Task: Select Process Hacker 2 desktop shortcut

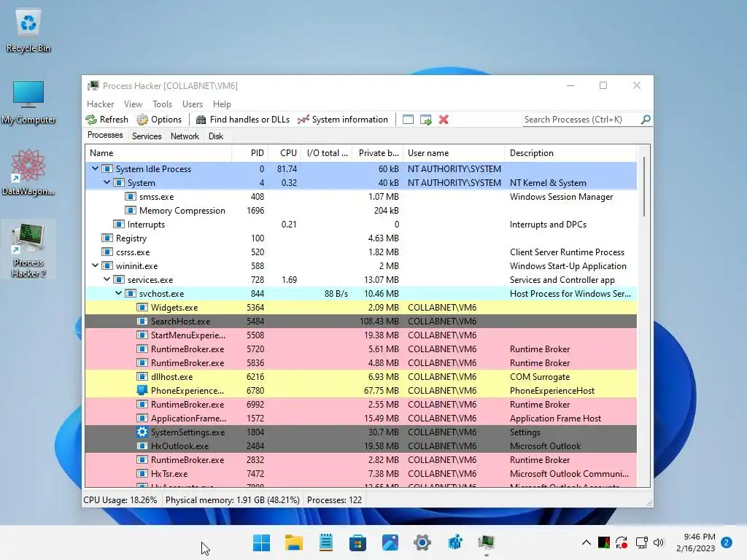Action: pos(28,249)
